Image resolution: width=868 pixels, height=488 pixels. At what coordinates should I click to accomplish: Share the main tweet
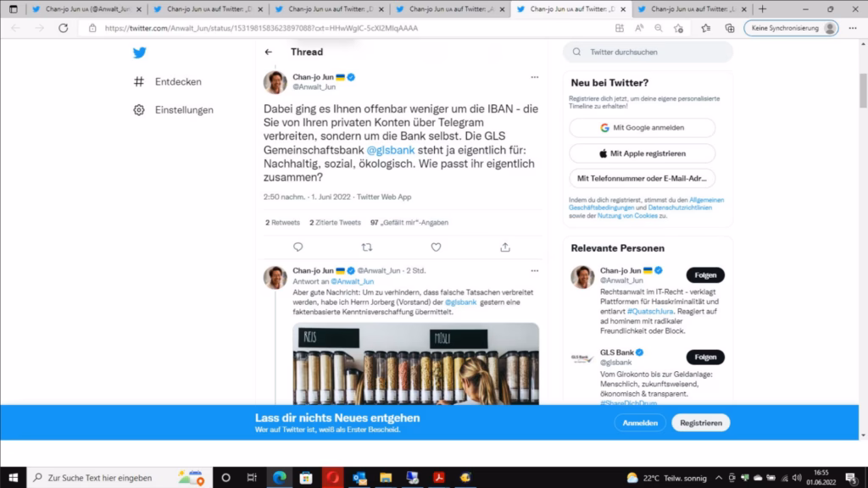coord(505,247)
